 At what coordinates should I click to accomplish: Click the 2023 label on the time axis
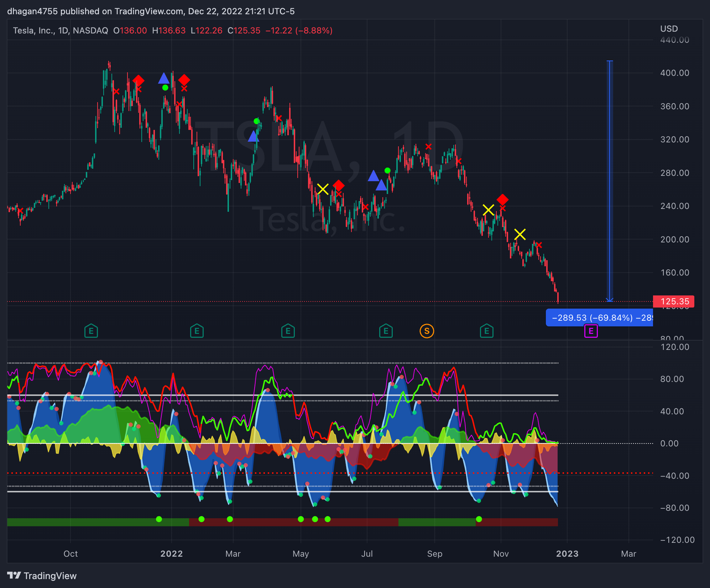pos(567,553)
